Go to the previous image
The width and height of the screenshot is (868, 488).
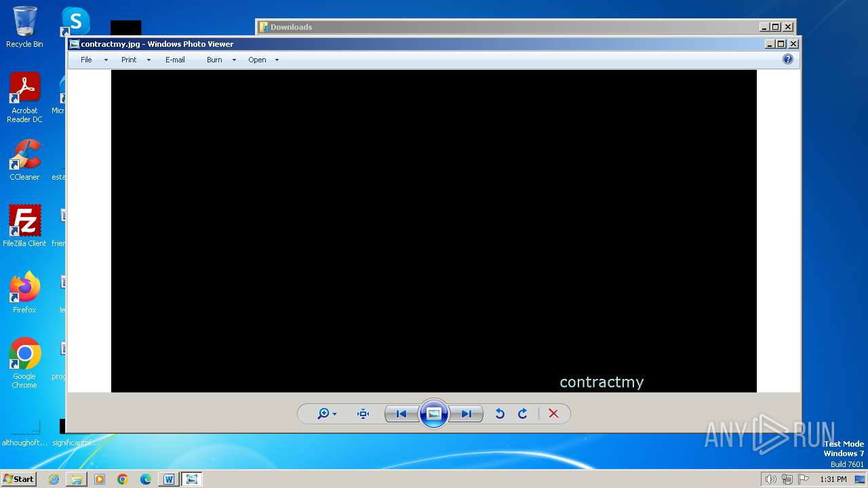pos(401,414)
